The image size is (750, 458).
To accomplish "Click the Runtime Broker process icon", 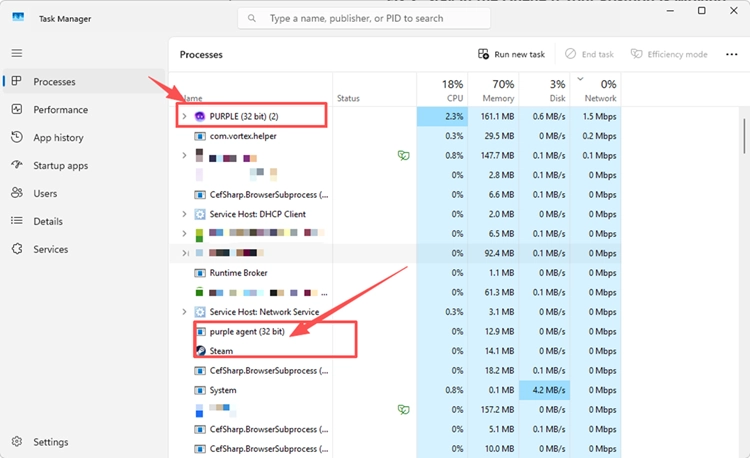I will tap(199, 273).
